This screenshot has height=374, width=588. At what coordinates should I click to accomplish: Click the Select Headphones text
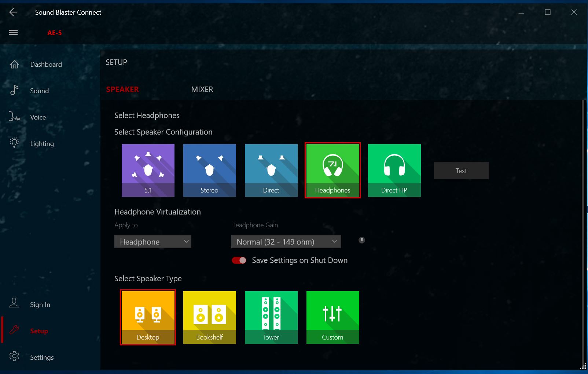pos(147,115)
